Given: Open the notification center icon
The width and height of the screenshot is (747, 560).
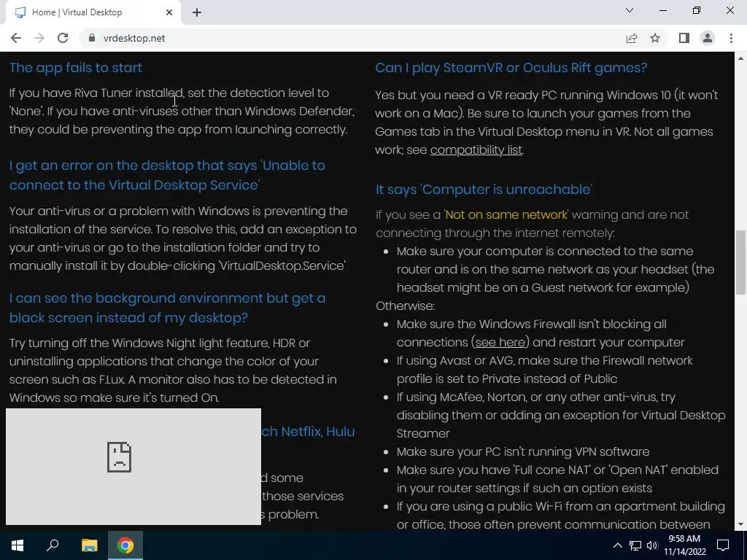Looking at the screenshot, I should [723, 545].
